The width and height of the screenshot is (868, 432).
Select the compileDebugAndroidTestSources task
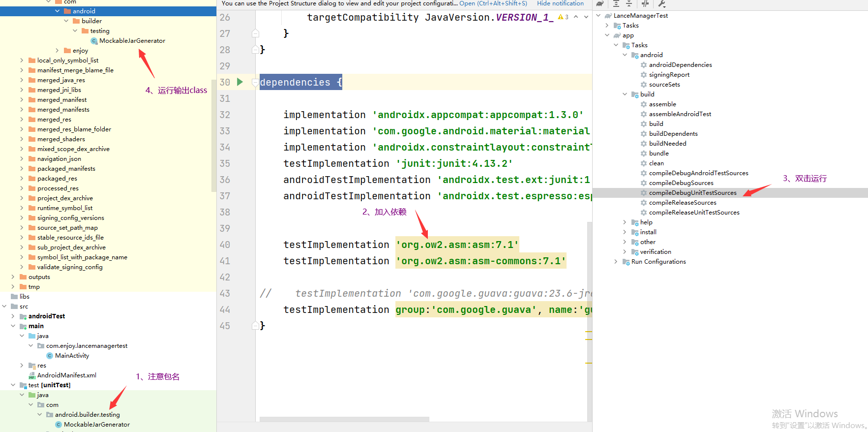(x=698, y=173)
